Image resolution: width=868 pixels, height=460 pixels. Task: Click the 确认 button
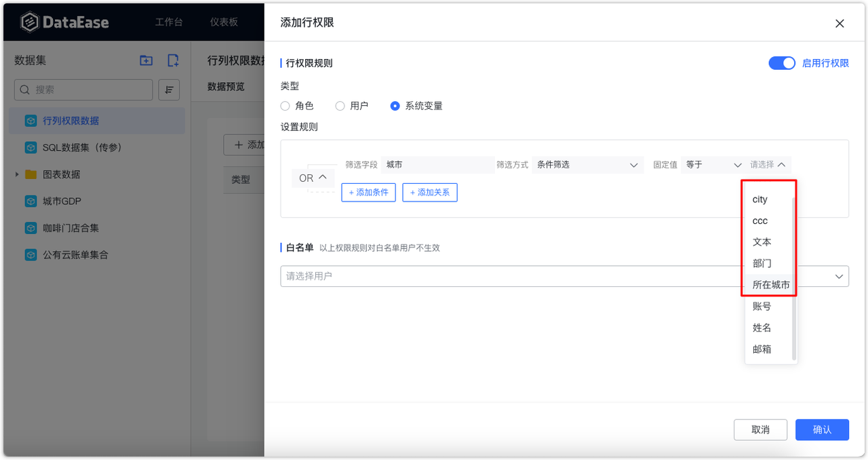[822, 429]
